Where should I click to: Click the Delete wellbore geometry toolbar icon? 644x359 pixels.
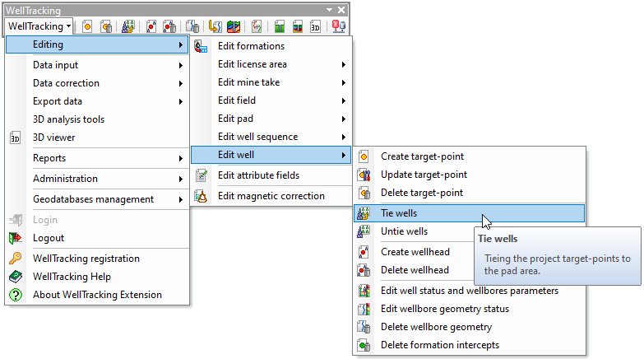click(x=192, y=26)
